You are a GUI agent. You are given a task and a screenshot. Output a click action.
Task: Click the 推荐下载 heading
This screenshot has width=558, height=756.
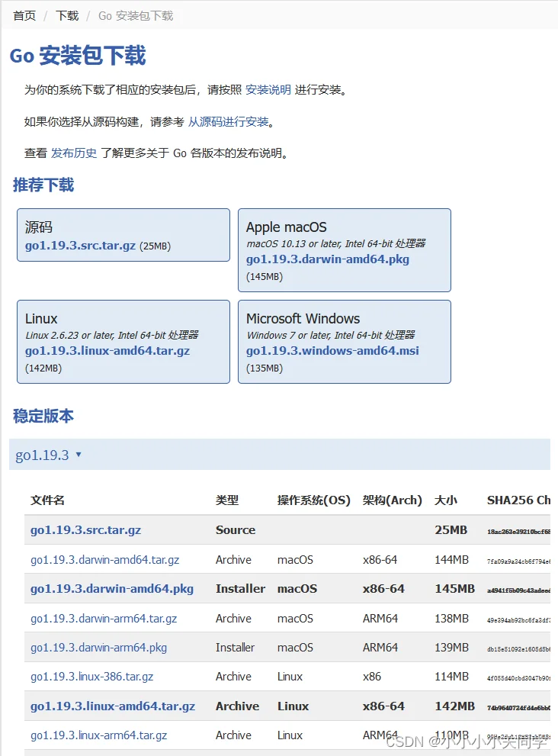[x=43, y=185]
